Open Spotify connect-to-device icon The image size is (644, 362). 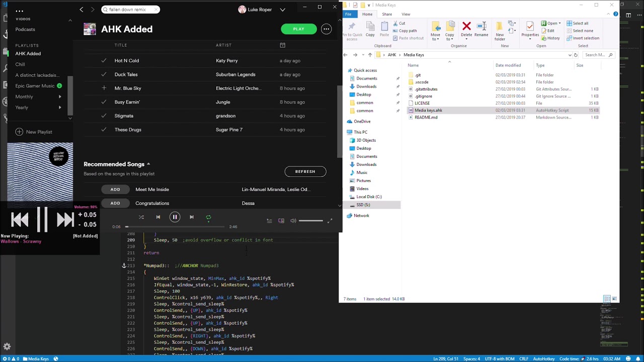(x=281, y=221)
